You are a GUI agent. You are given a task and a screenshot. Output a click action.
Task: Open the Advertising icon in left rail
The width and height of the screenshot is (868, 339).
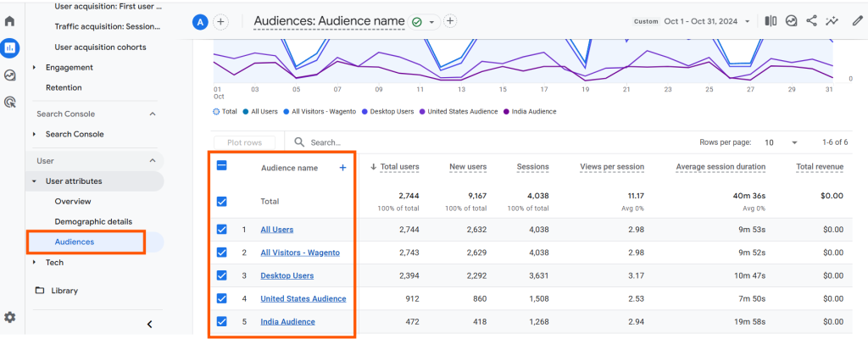(10, 102)
